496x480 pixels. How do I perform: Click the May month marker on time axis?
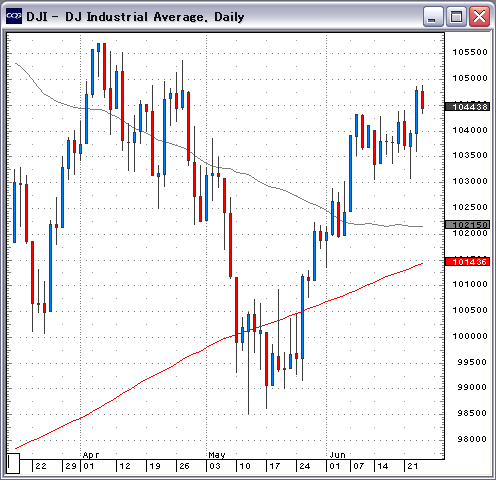[217, 455]
